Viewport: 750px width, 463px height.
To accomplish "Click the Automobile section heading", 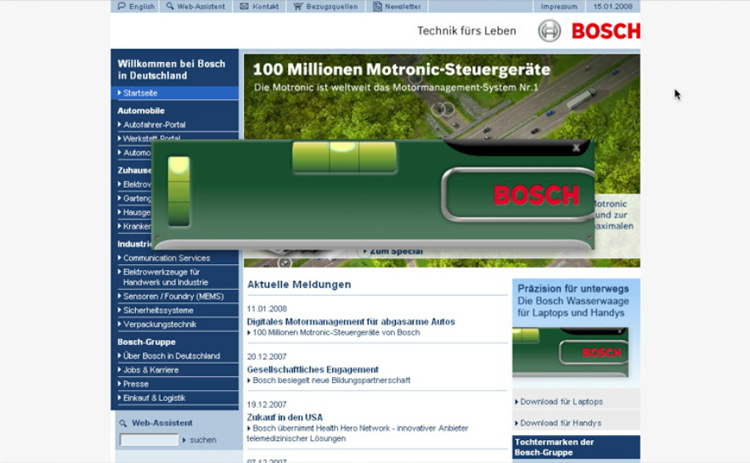I will [141, 110].
